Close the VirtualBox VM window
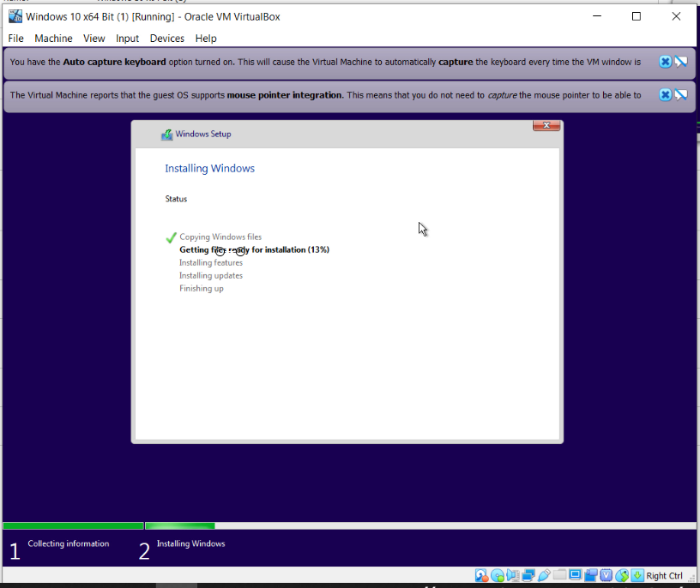Screen dimensions: 700x588 coord(676,16)
